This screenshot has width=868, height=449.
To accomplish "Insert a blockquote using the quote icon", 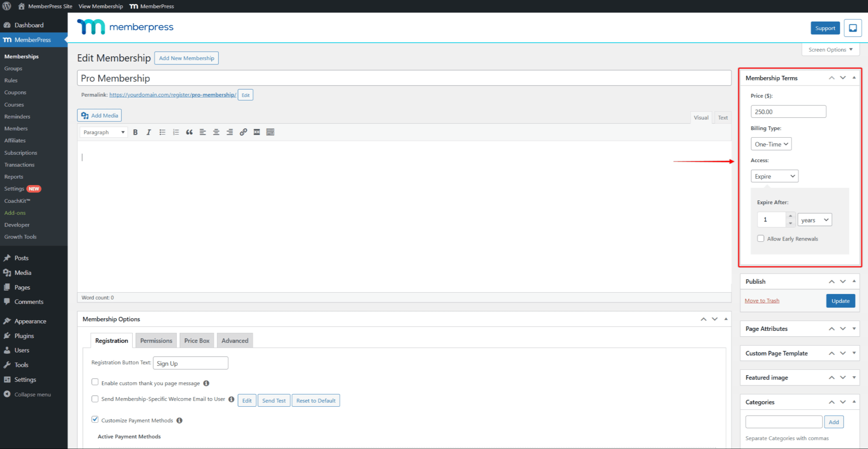I will (x=189, y=132).
